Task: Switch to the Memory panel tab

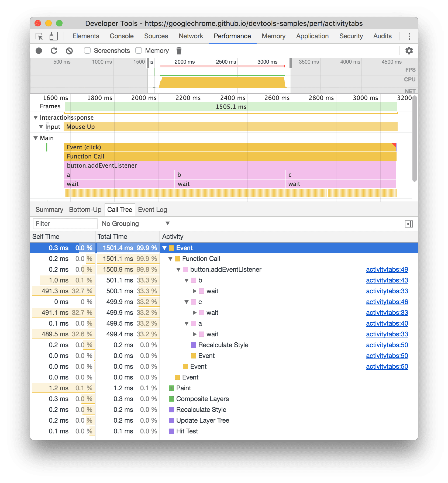Action: coord(273,36)
